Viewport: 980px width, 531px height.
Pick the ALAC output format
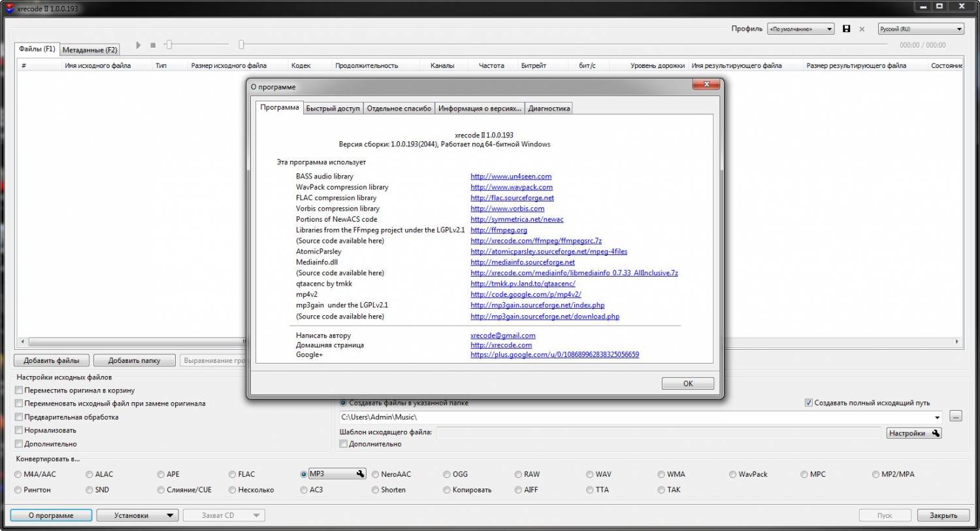click(x=90, y=474)
